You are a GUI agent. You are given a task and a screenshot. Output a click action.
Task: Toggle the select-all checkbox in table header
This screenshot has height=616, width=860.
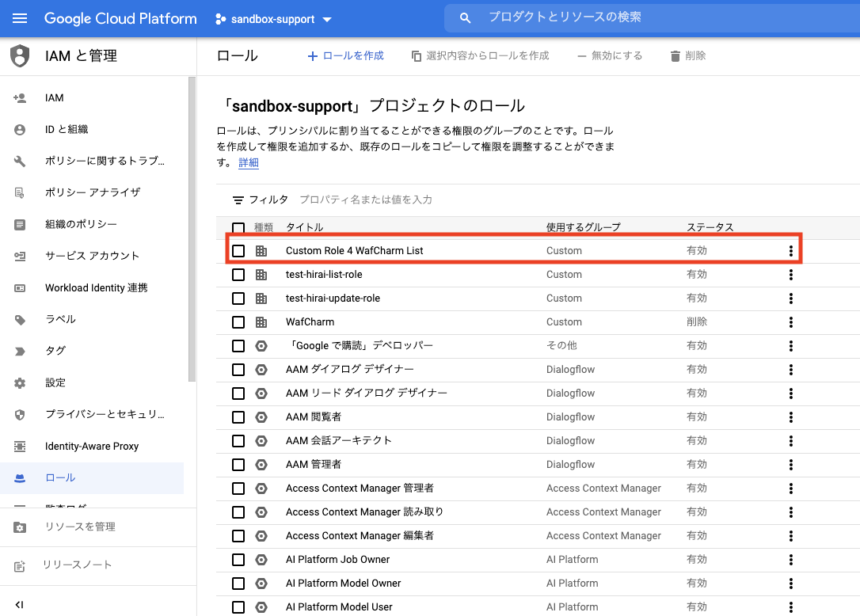click(x=238, y=228)
